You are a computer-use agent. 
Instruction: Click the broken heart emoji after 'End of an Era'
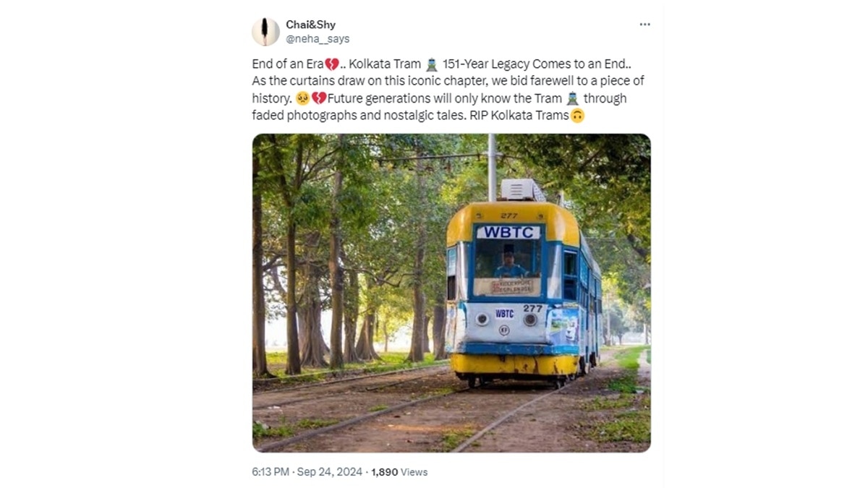click(x=332, y=64)
